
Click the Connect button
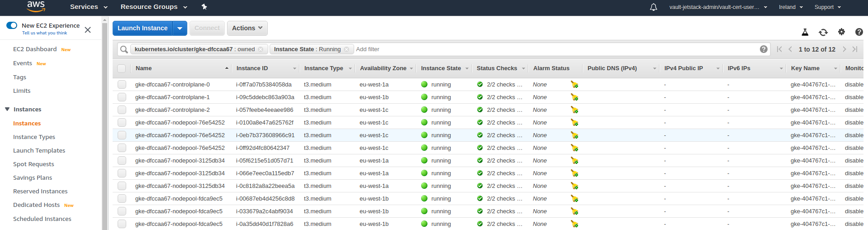(207, 28)
